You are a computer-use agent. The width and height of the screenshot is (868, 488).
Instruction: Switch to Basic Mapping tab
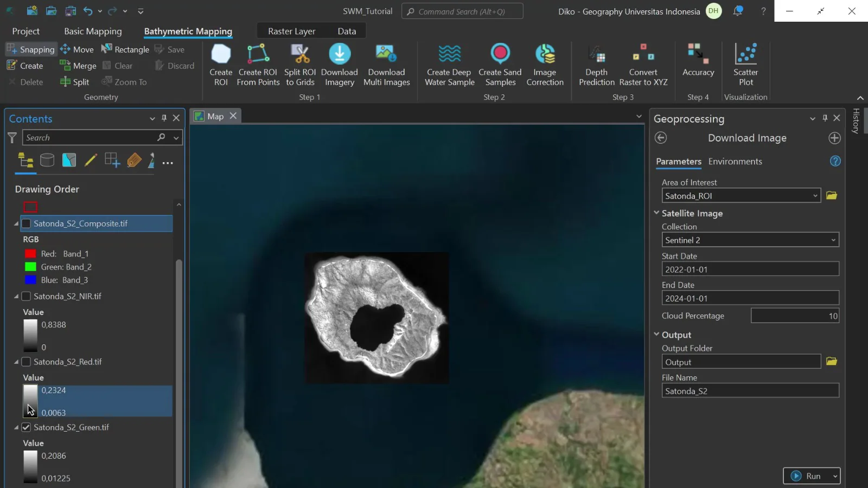pyautogui.click(x=93, y=31)
